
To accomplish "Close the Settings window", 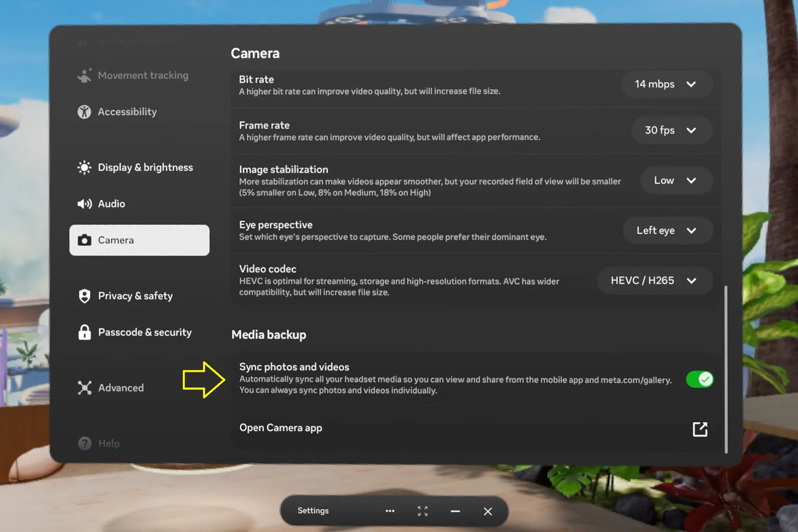I will (x=487, y=511).
